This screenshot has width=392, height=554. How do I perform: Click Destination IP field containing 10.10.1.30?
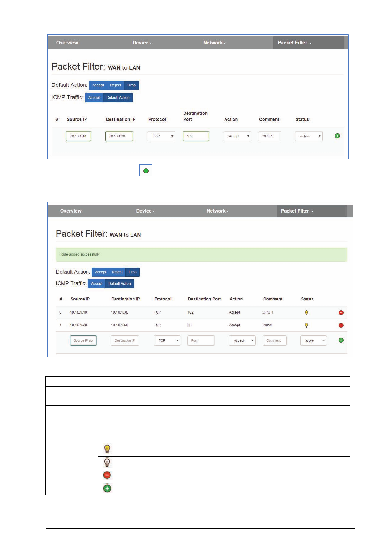tap(119, 136)
